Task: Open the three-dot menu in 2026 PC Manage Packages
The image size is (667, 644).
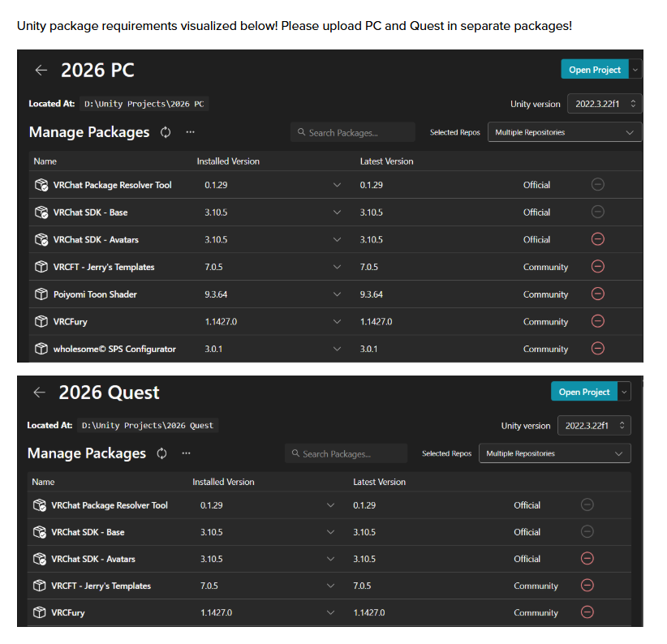Action: (190, 132)
